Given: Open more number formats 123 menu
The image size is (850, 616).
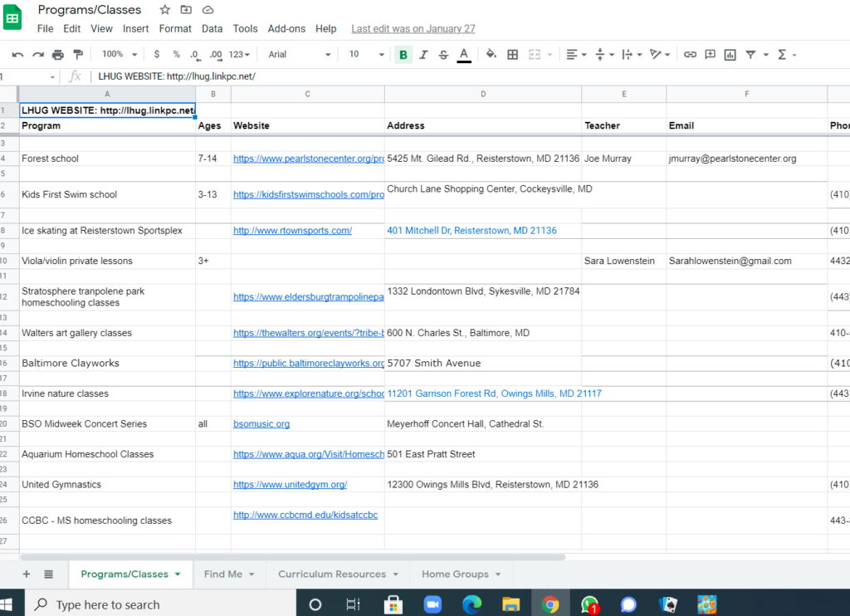Looking at the screenshot, I should [239, 54].
